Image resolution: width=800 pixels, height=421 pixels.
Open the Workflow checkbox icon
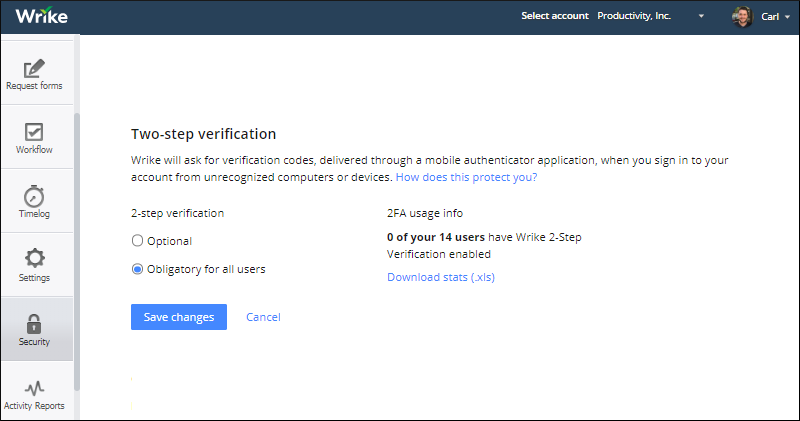click(34, 132)
